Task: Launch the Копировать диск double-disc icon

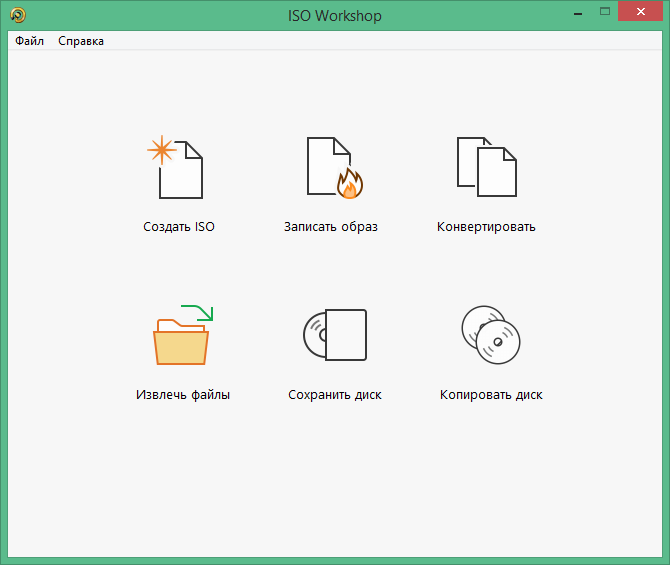Action: click(x=491, y=334)
